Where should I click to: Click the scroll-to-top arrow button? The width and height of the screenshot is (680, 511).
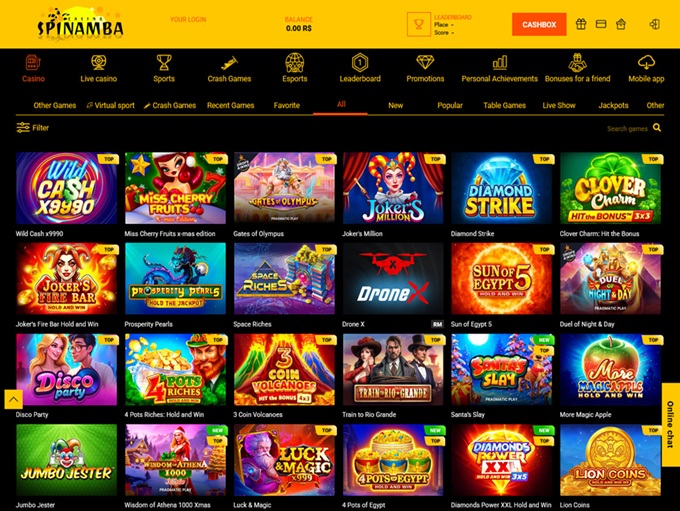tap(13, 399)
